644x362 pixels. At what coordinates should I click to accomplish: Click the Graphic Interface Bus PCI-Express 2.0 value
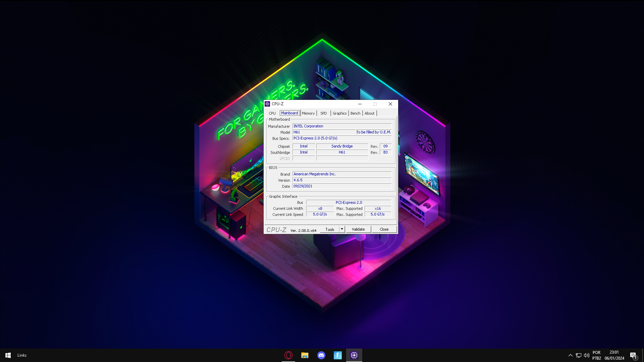pos(349,202)
